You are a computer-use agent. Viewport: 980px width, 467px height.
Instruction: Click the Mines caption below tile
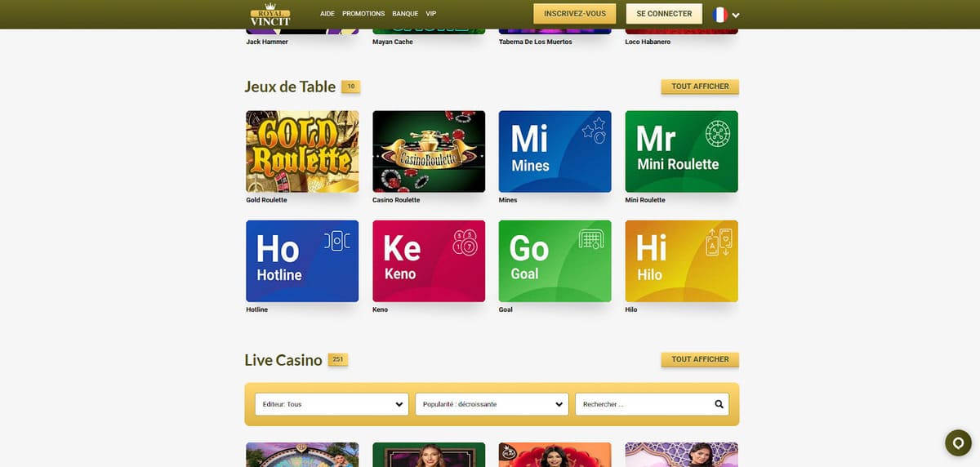tap(508, 200)
